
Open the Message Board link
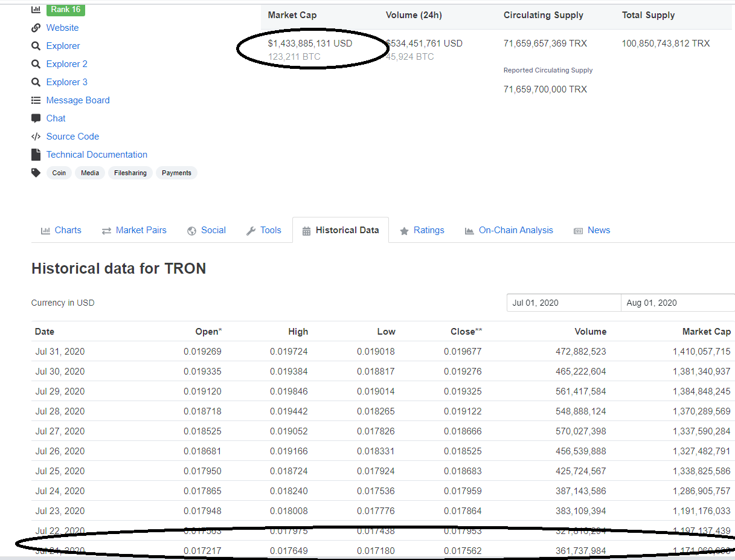pos(78,100)
